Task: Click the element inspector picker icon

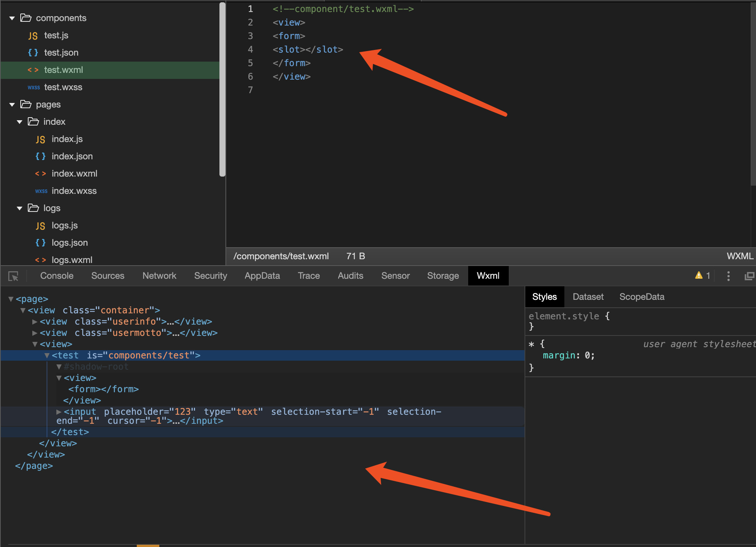Action: tap(13, 276)
